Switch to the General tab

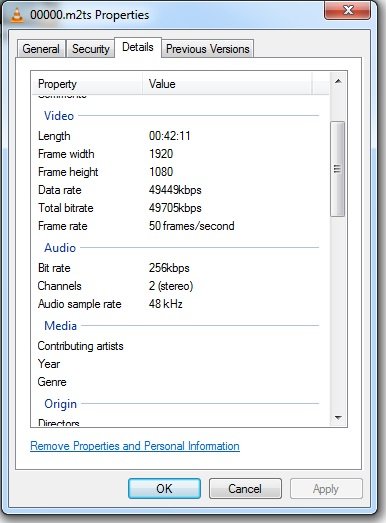tap(41, 49)
